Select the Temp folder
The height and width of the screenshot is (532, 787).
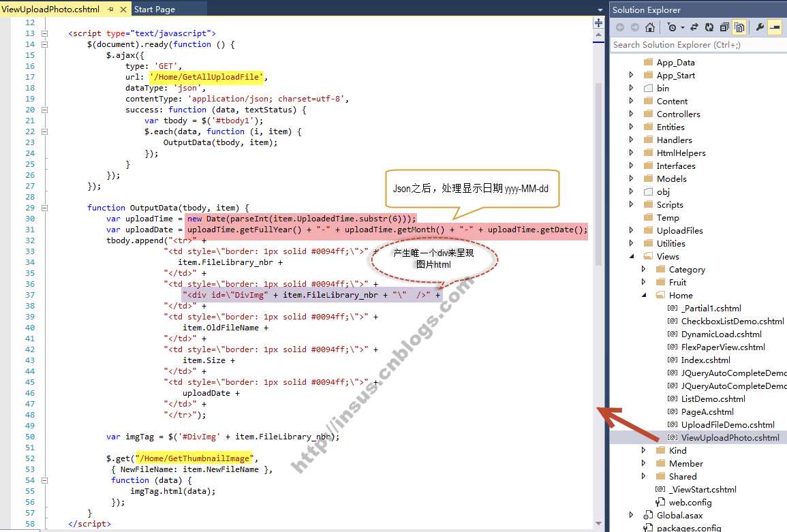coord(668,218)
